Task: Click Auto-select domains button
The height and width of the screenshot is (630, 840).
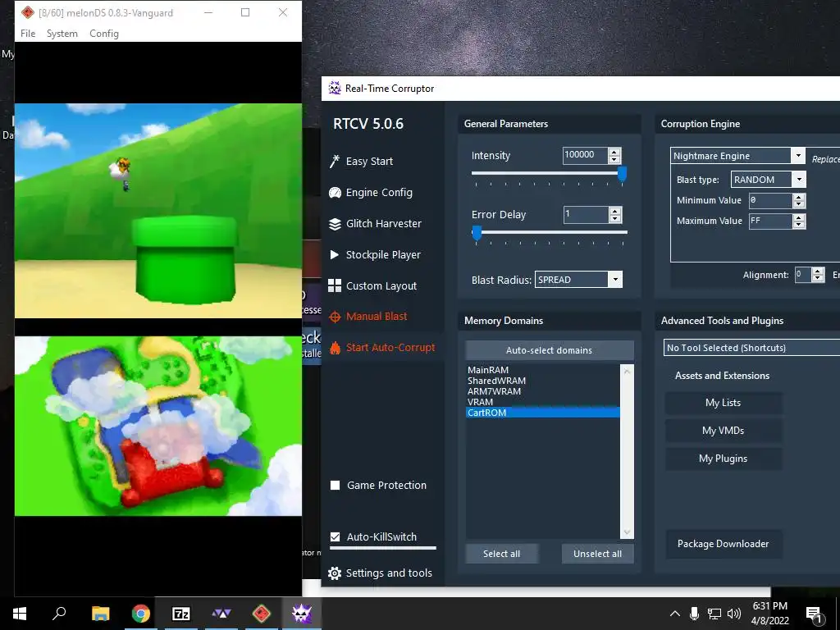Action: click(x=549, y=350)
